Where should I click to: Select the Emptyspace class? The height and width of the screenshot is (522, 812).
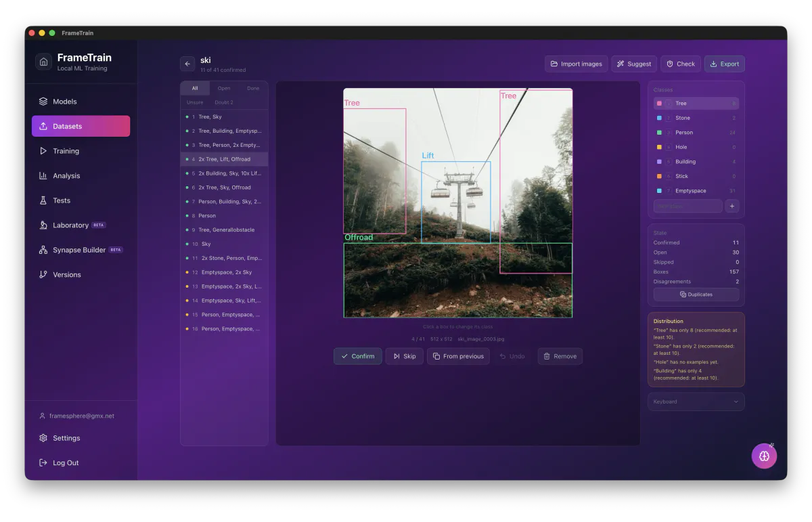click(696, 191)
